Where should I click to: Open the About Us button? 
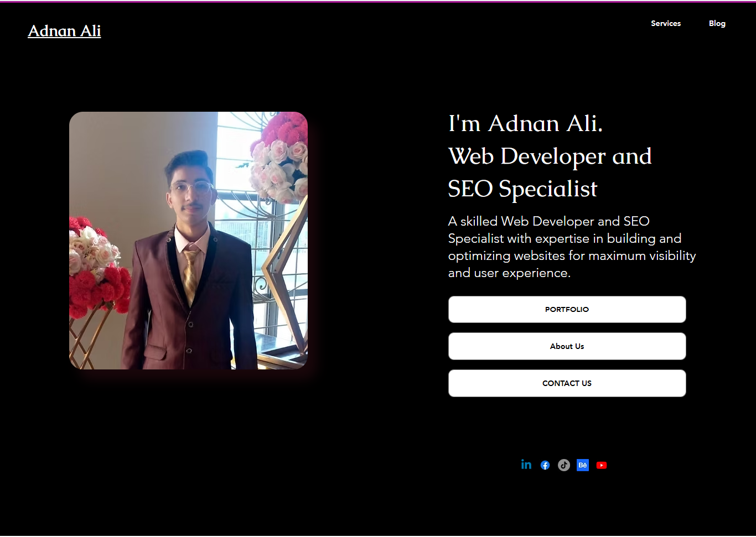click(567, 346)
